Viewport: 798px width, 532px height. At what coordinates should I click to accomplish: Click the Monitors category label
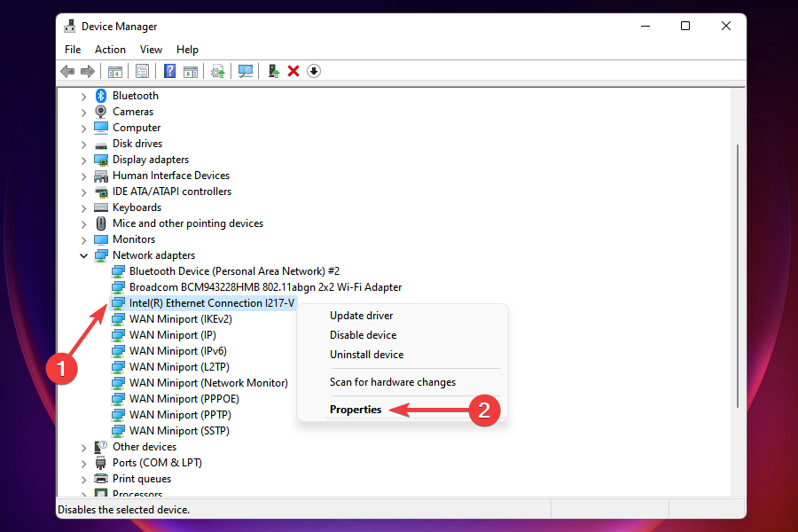click(x=134, y=239)
